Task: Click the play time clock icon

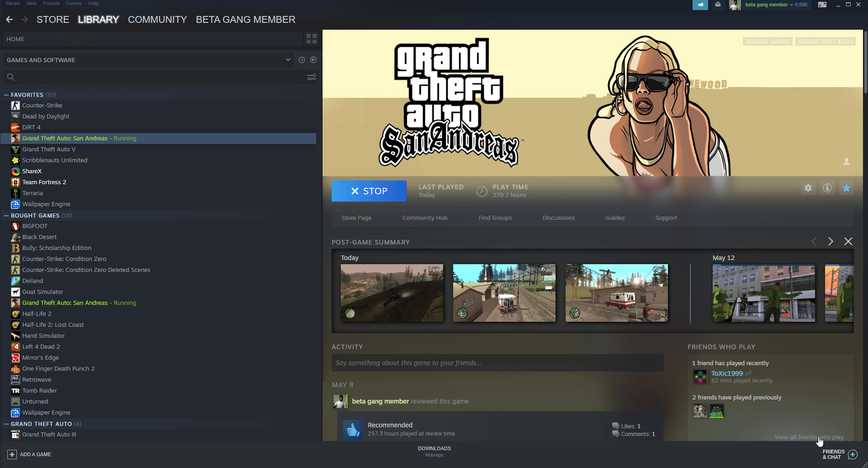Action: [482, 191]
